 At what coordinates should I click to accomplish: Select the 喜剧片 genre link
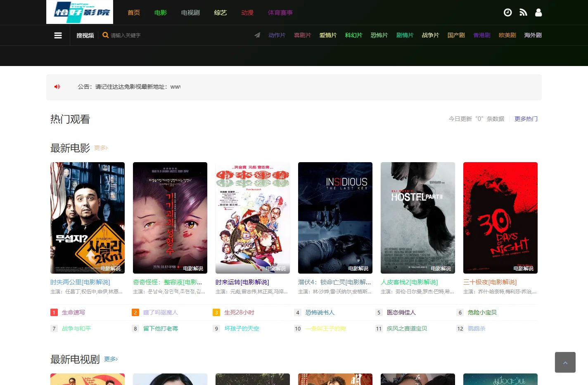tap(303, 35)
